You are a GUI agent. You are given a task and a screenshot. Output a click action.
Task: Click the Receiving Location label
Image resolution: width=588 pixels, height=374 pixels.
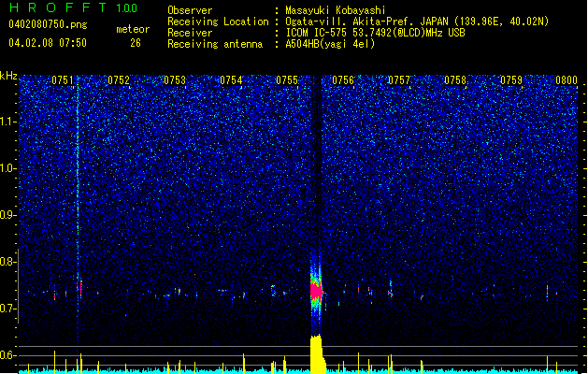[x=218, y=22]
